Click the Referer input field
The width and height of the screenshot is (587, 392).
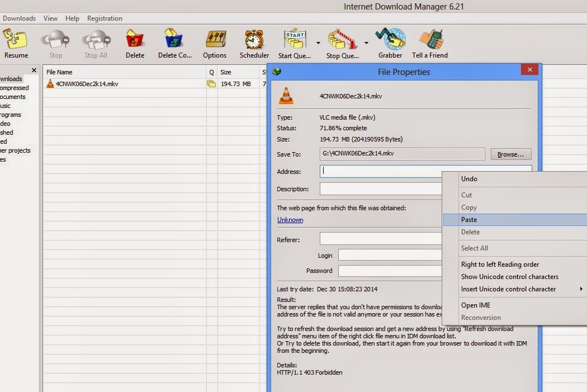(381, 238)
